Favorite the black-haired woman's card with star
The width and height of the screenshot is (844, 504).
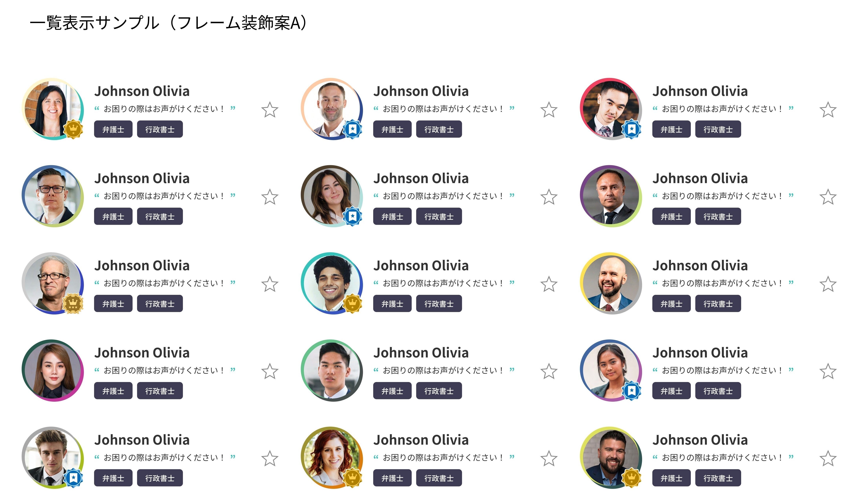coord(270,110)
